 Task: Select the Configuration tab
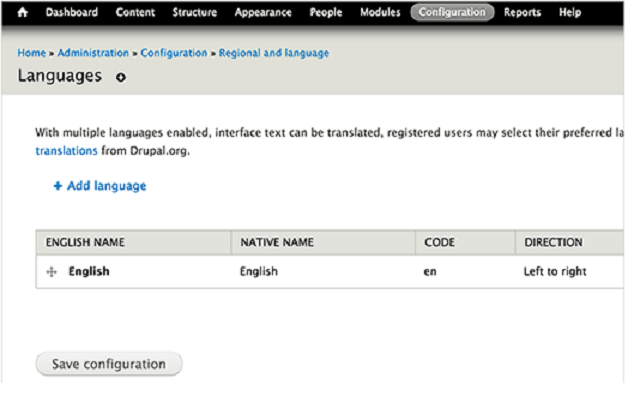pos(452,12)
